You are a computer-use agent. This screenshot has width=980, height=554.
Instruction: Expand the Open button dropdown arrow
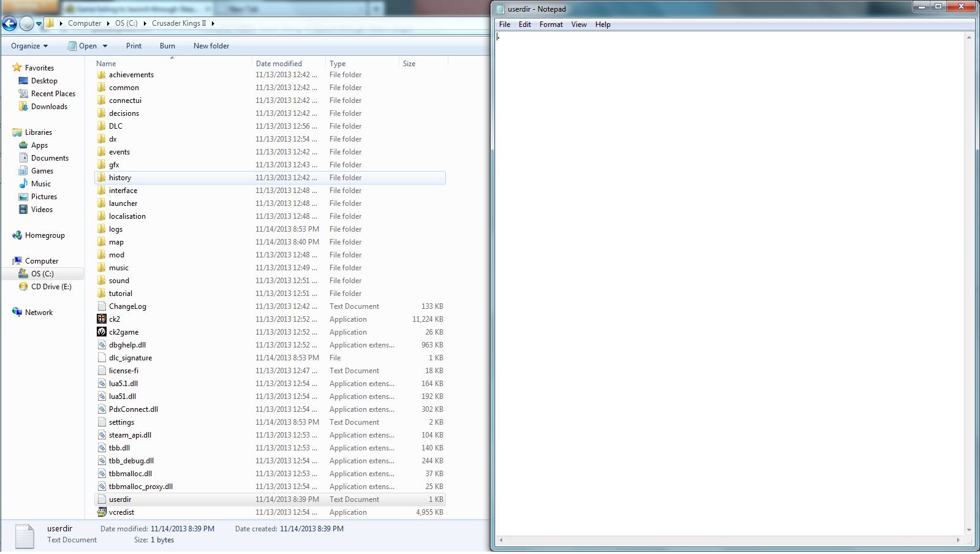(x=105, y=46)
